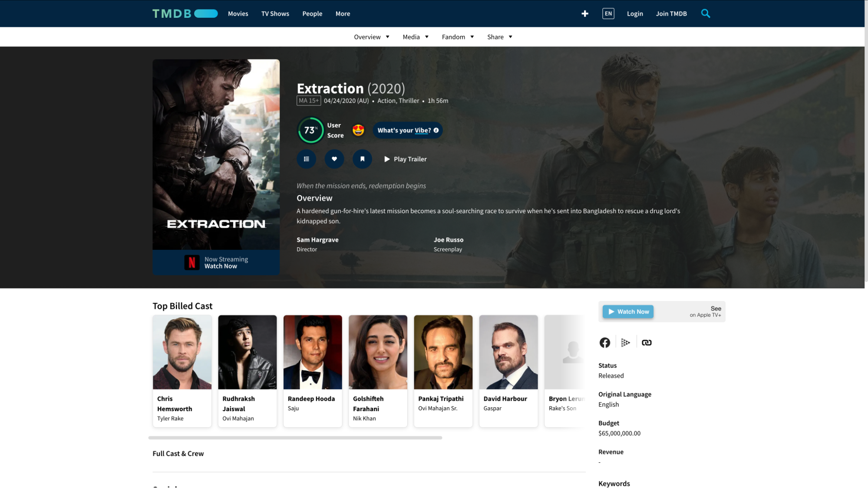Click the Keywords heading

[614, 484]
